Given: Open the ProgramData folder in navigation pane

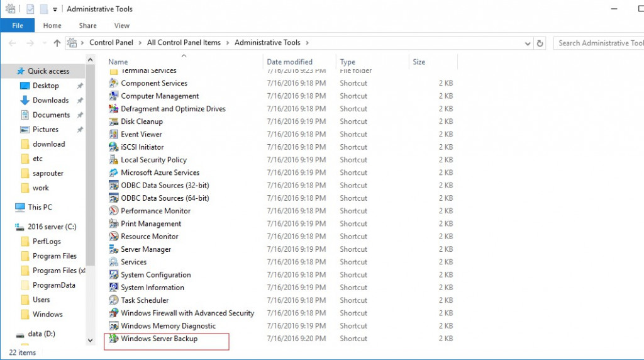Looking at the screenshot, I should point(54,285).
